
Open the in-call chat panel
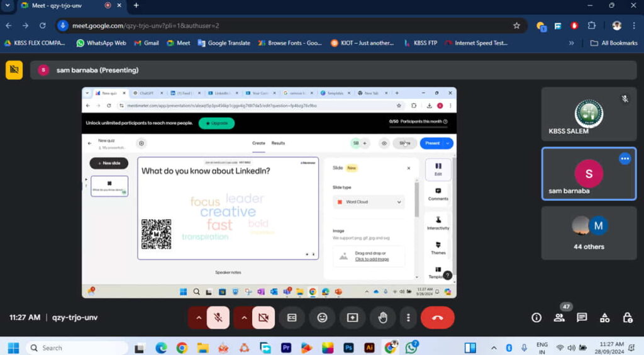click(582, 318)
